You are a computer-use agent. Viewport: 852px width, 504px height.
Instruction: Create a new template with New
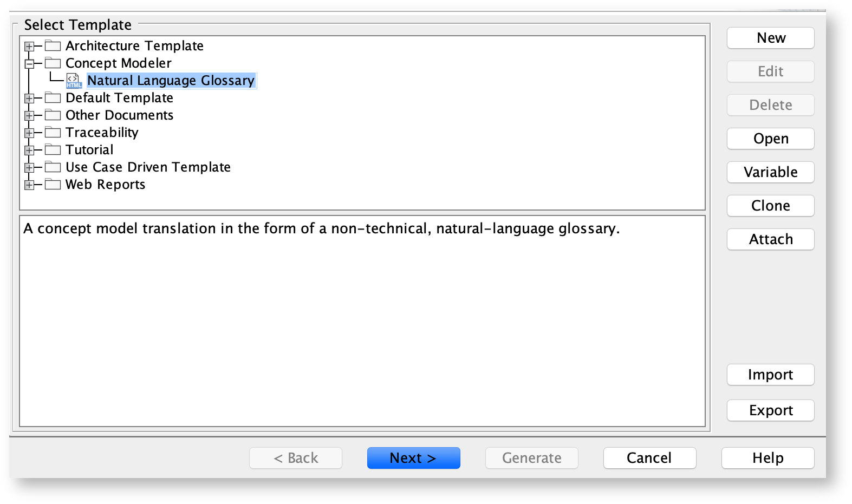(770, 38)
